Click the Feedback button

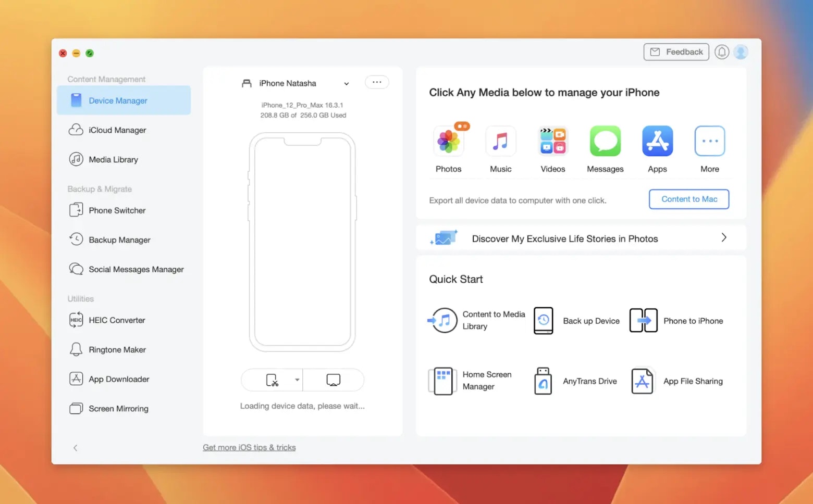click(x=676, y=52)
